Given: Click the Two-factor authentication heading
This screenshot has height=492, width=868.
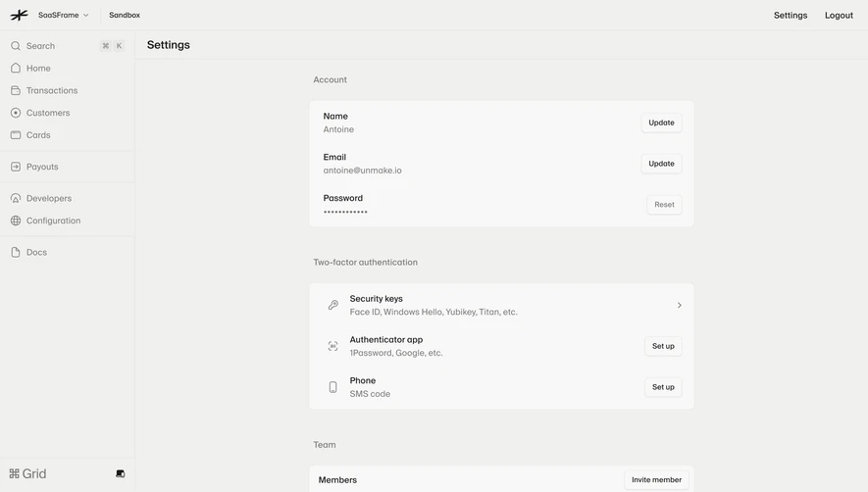Looking at the screenshot, I should click(366, 263).
